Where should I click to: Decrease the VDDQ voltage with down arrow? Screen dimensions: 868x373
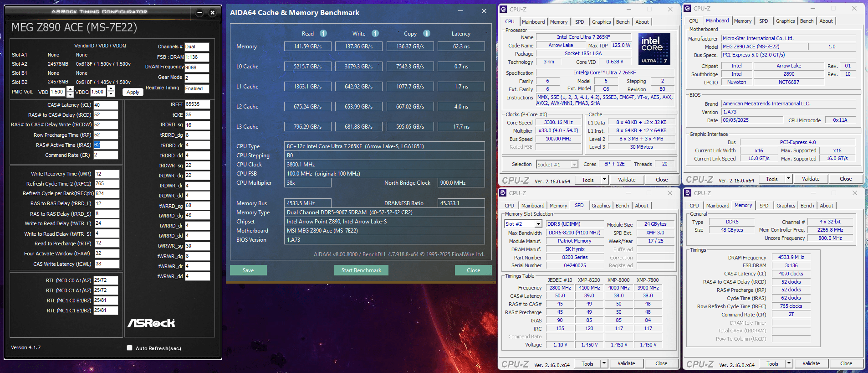(111, 94)
